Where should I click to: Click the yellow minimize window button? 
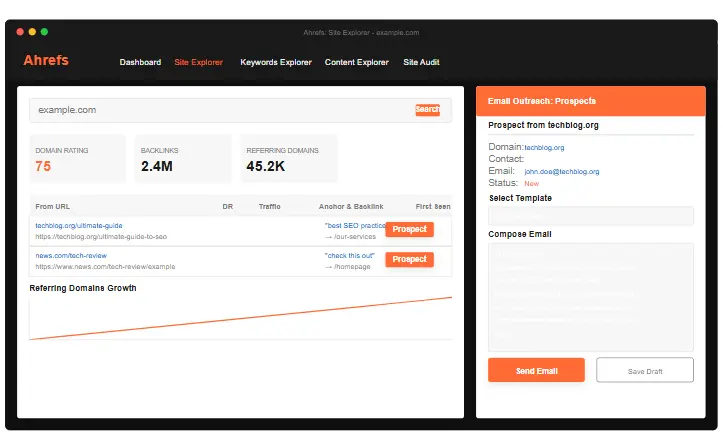coord(32,32)
